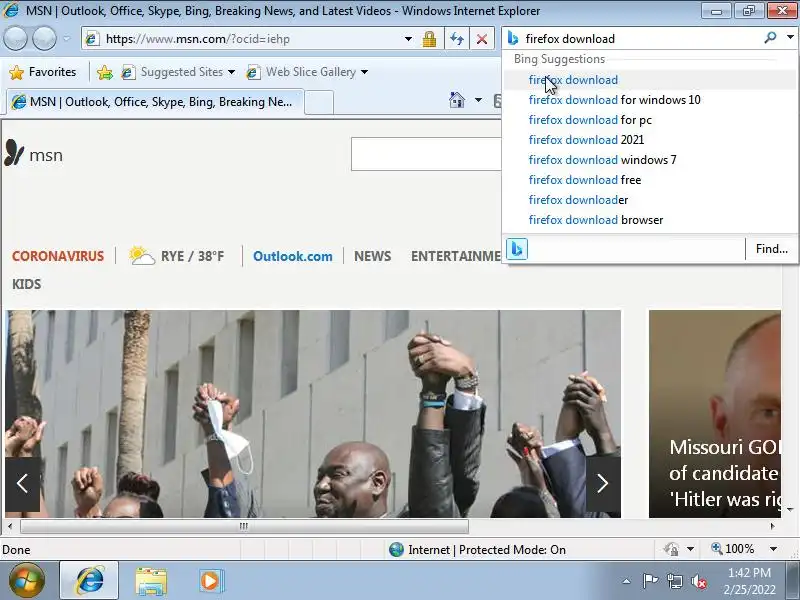This screenshot has width=800, height=600.
Task: Click the MSN page search field
Action: pyautogui.click(x=427, y=154)
